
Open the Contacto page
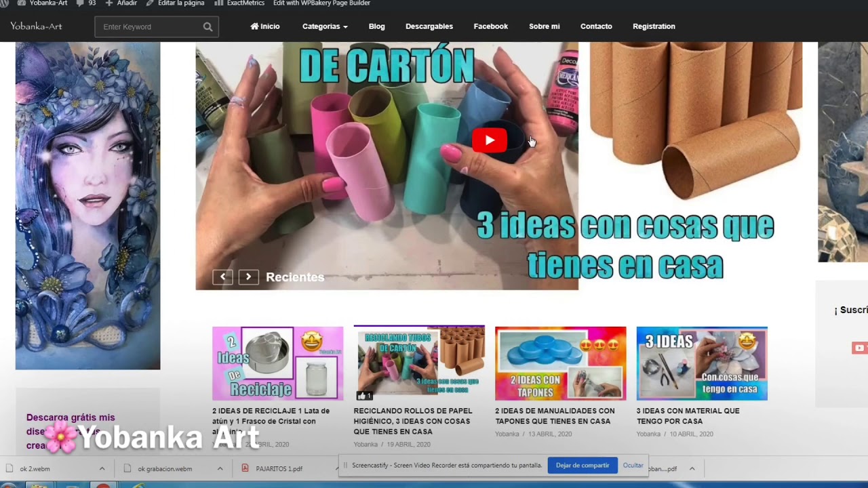point(595,26)
